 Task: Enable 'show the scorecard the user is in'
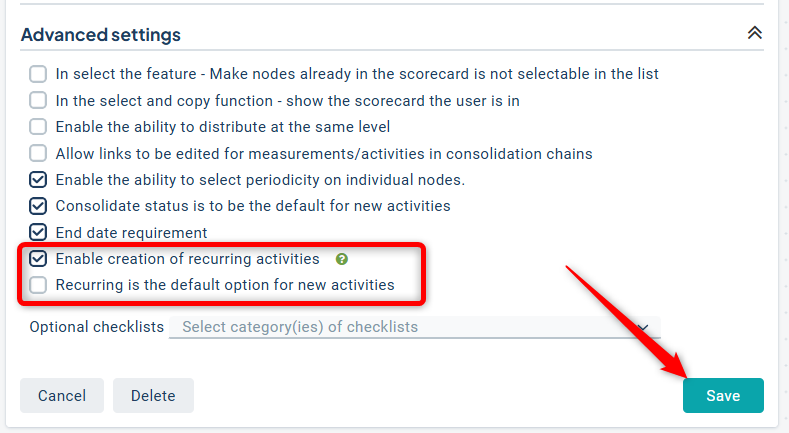38,100
